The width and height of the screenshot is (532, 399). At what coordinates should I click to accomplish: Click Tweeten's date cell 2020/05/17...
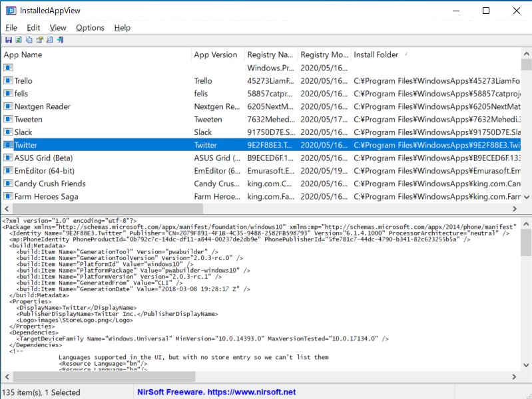(x=324, y=119)
